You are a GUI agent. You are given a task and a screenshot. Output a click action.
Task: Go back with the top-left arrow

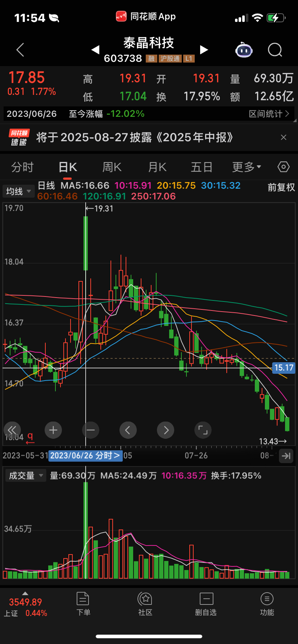click(20, 50)
